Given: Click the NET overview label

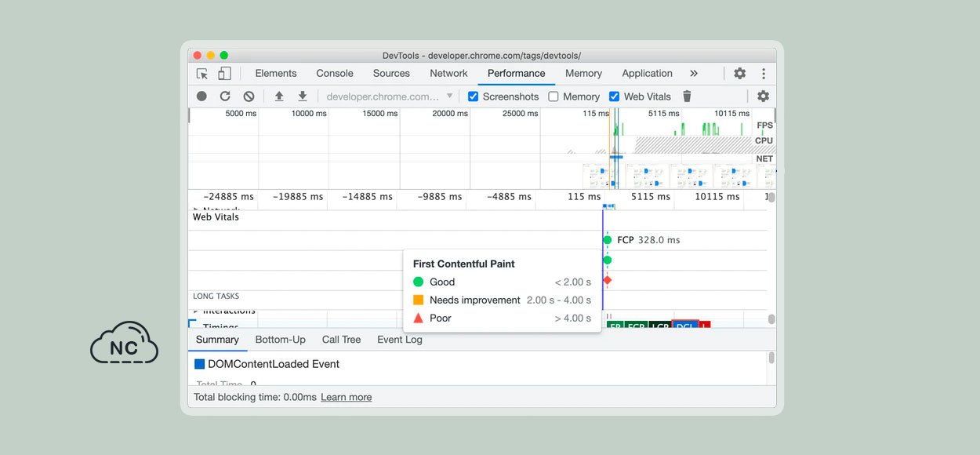Looking at the screenshot, I should point(764,158).
